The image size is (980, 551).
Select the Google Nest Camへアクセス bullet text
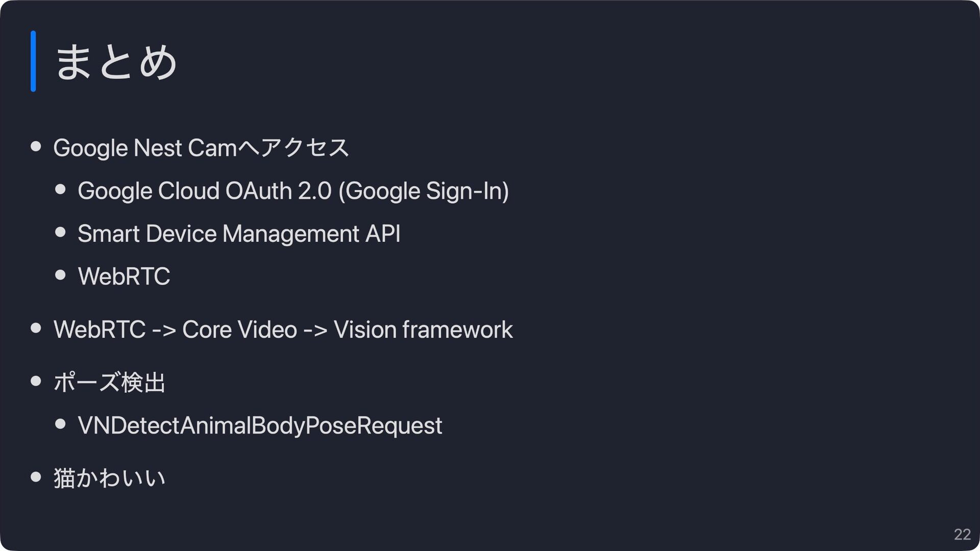[201, 148]
